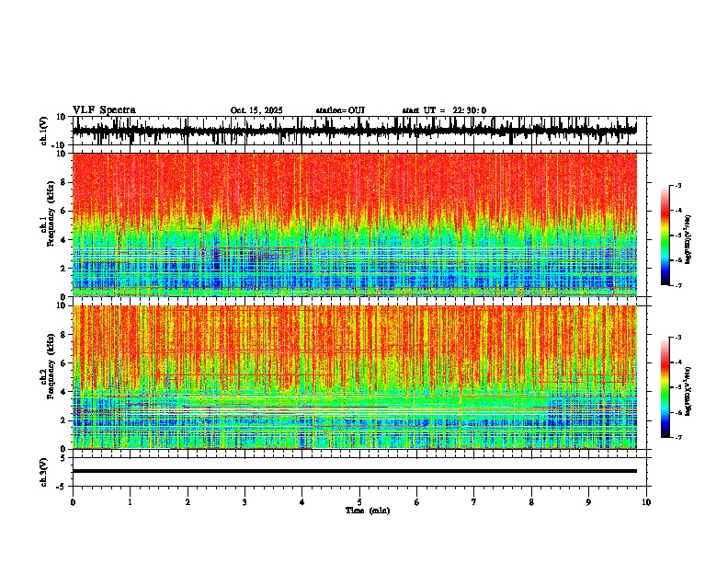
Task: Click time axis tick label "9"
Action: (x=588, y=502)
